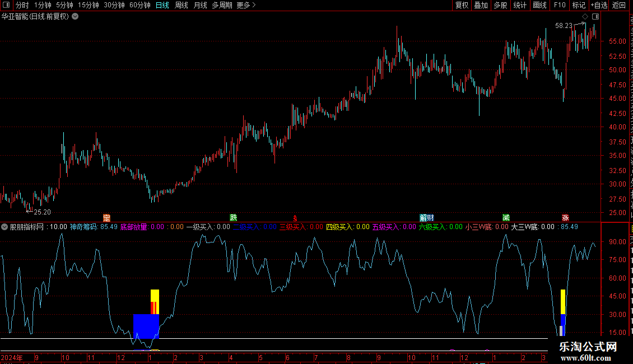Switch to the 月线 monthly tab

click(200, 5)
